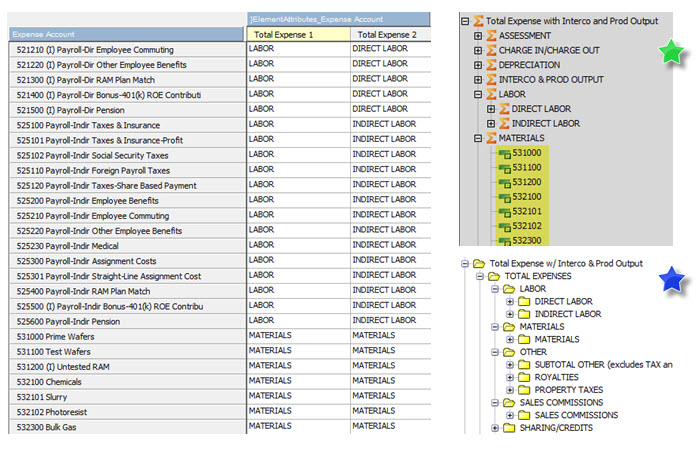Viewport: 699px width, 453px height.
Task: Click the element icon beside 532100
Action: coord(505,198)
